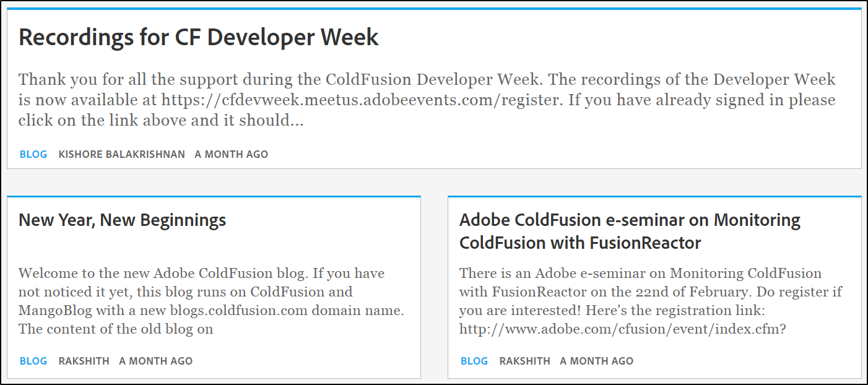Select author Rakshith on FusionReactor e-seminar card

click(x=524, y=361)
